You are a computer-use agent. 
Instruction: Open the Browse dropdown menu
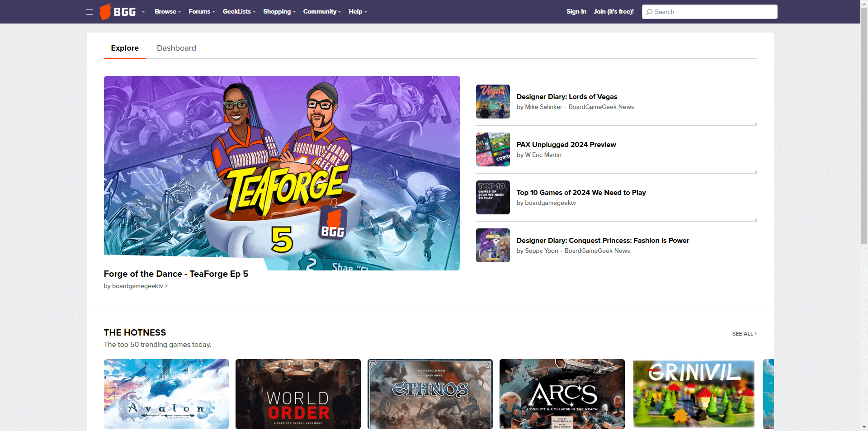(168, 12)
